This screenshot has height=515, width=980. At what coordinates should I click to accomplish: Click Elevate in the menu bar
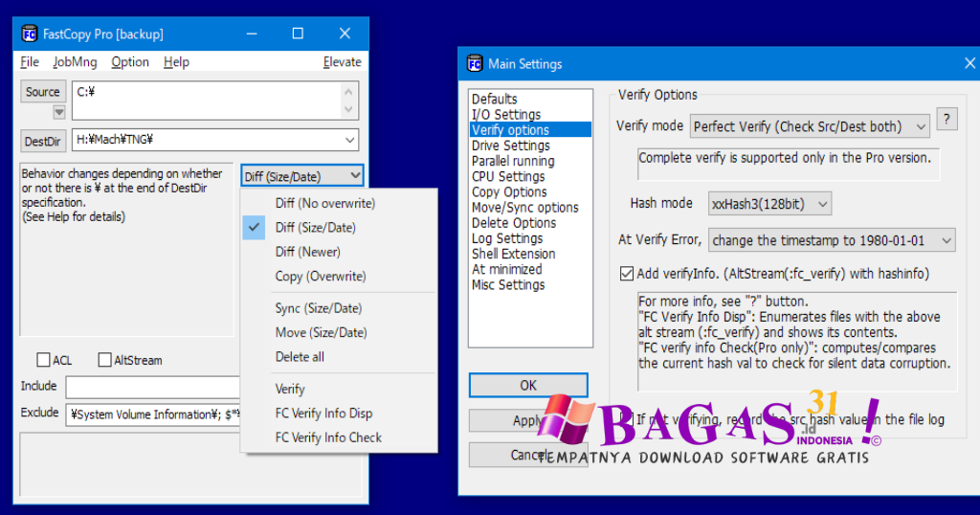(342, 62)
